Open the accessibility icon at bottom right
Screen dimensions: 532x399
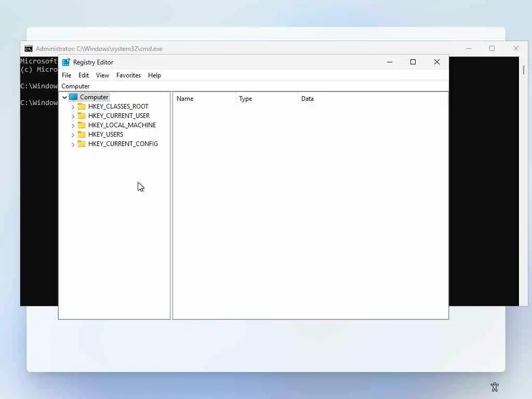[x=495, y=387]
